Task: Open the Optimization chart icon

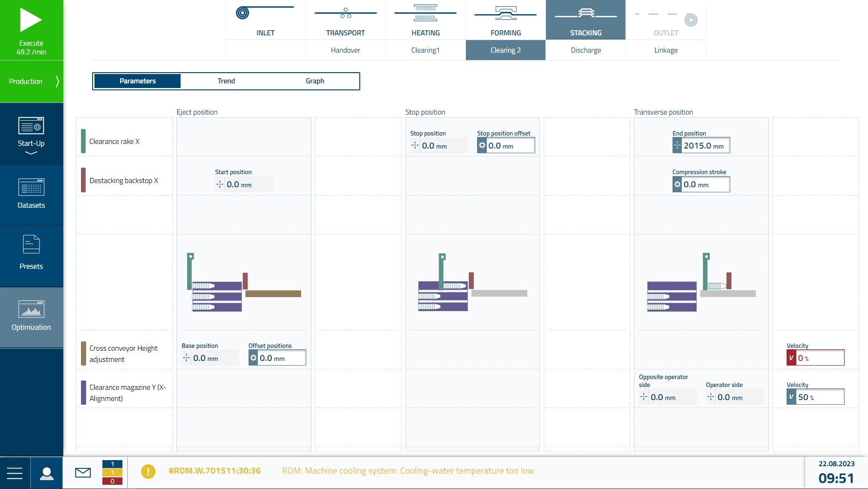Action: coord(31,309)
